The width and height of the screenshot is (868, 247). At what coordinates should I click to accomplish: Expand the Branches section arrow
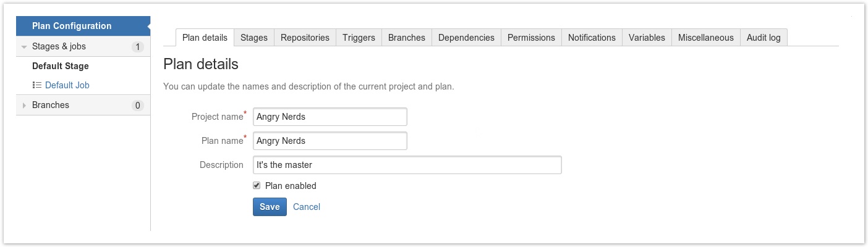pyautogui.click(x=24, y=105)
